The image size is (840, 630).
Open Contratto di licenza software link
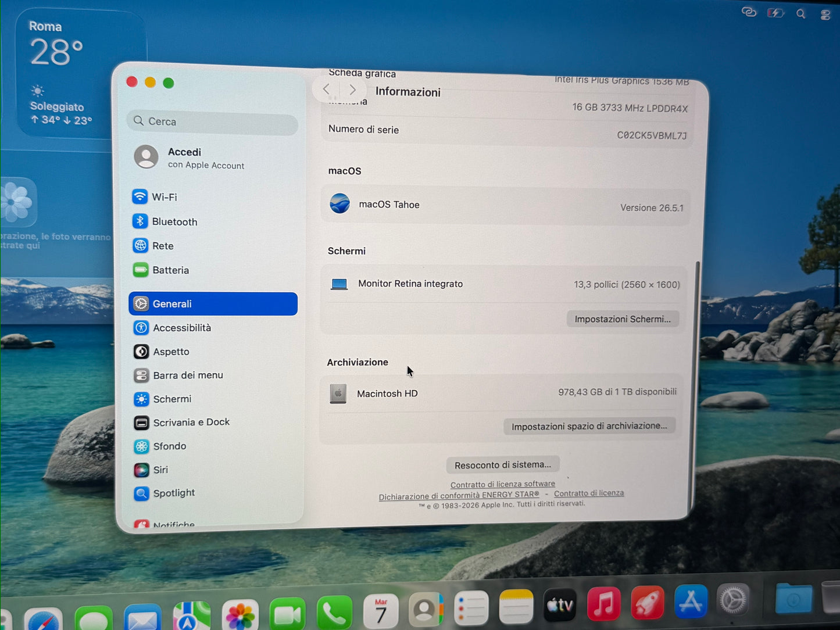(x=503, y=484)
